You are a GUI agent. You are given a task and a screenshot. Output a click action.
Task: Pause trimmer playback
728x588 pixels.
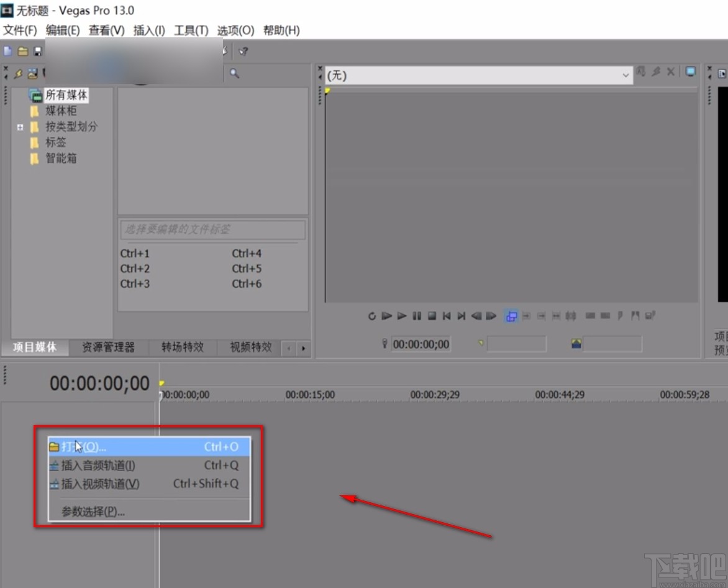coord(417,316)
